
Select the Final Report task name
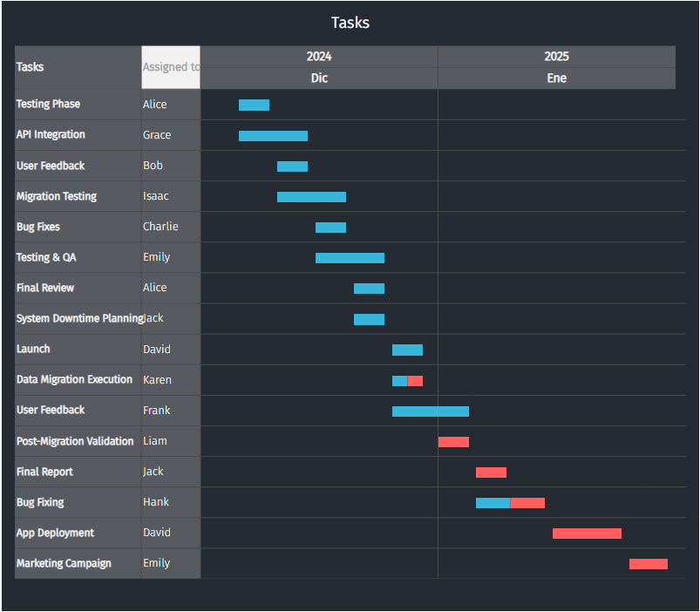click(44, 472)
